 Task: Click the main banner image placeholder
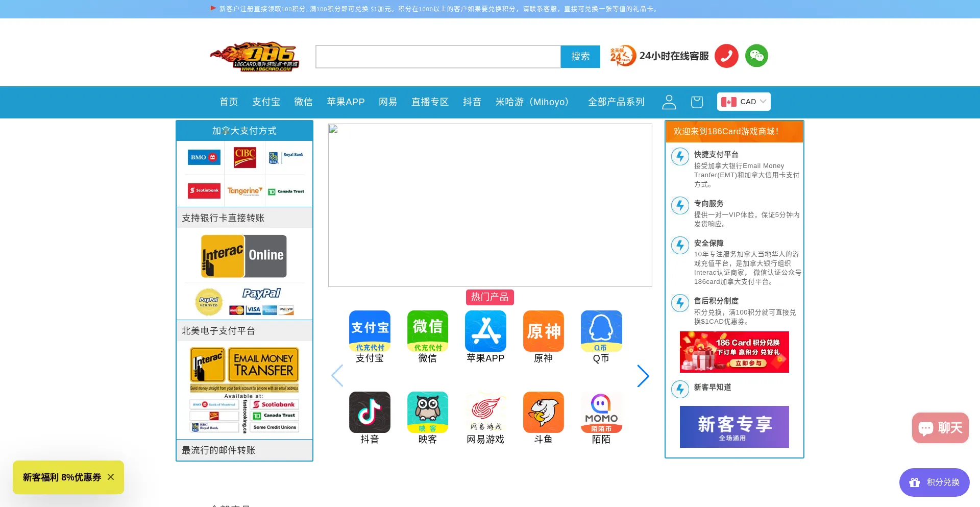pyautogui.click(x=490, y=205)
